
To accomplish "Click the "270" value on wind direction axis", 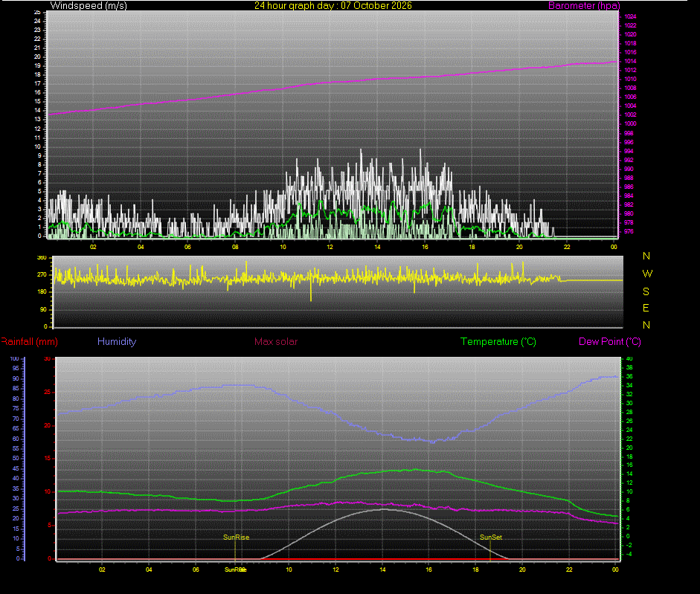I will point(42,274).
